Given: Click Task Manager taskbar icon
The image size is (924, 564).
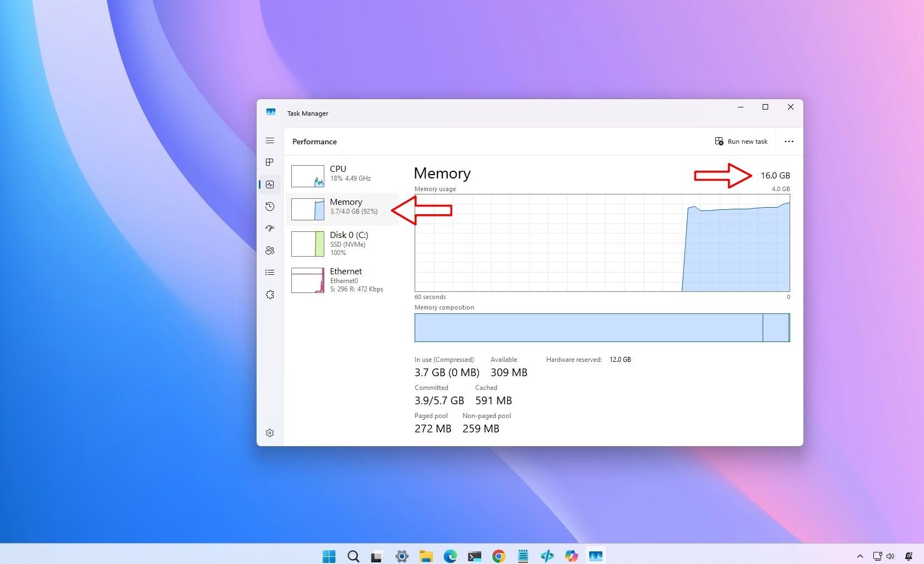Looking at the screenshot, I should [596, 556].
